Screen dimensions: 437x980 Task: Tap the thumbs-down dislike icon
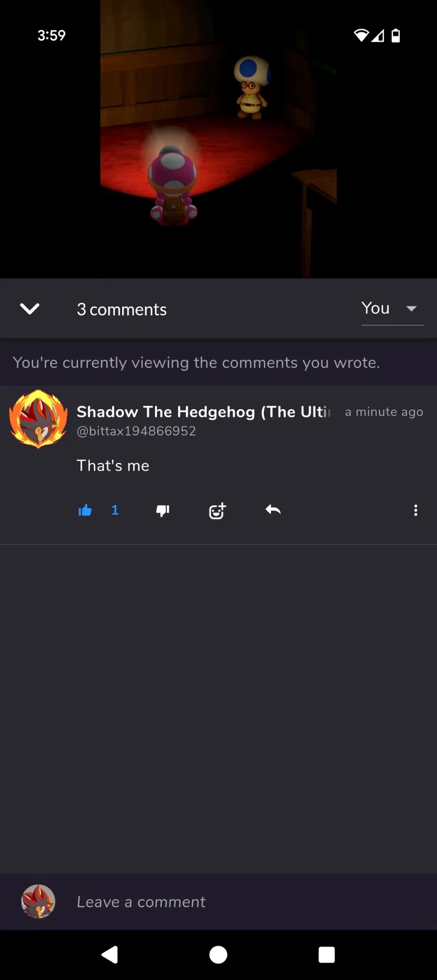(163, 511)
